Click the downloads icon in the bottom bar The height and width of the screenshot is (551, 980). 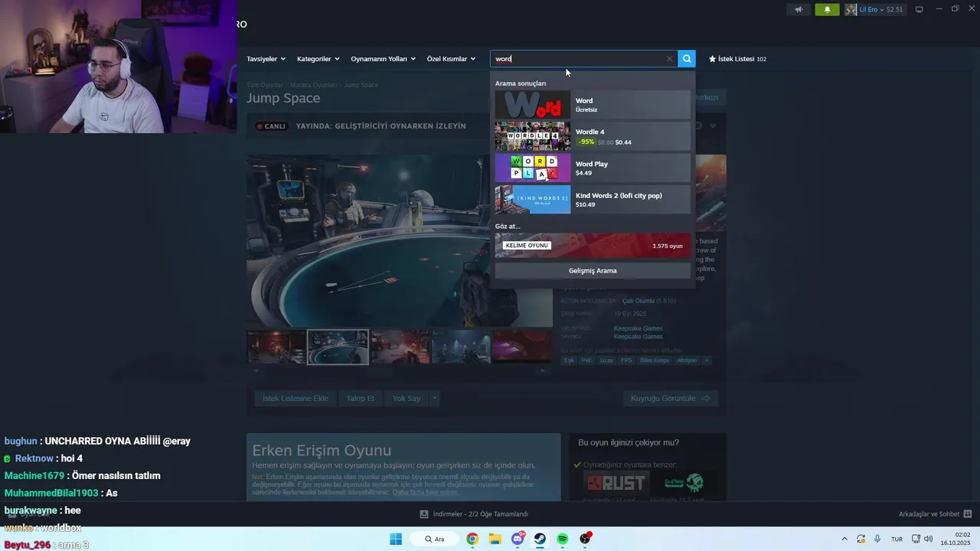(x=424, y=514)
